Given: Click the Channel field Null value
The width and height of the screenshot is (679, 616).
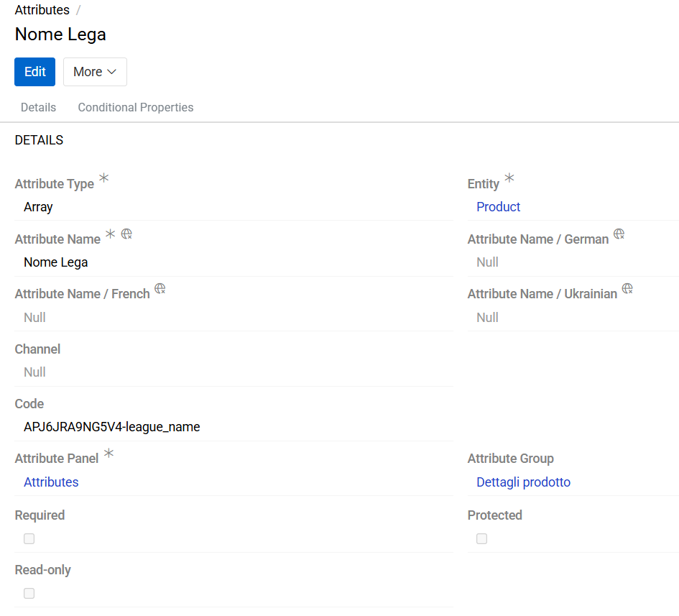Looking at the screenshot, I should (x=34, y=372).
